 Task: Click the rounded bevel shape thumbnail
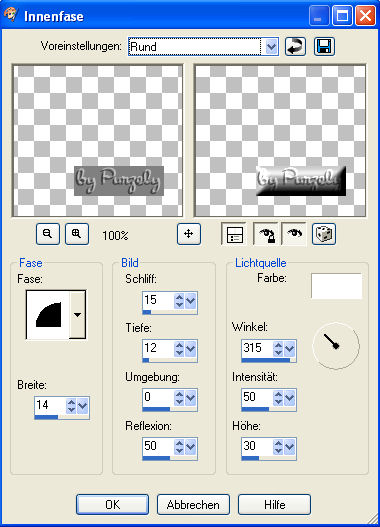[x=48, y=315]
